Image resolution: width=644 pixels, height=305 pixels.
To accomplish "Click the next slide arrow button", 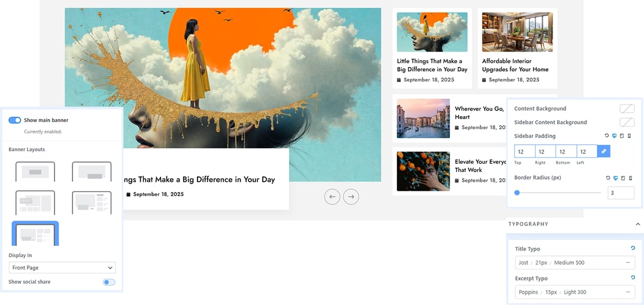I will 351,196.
